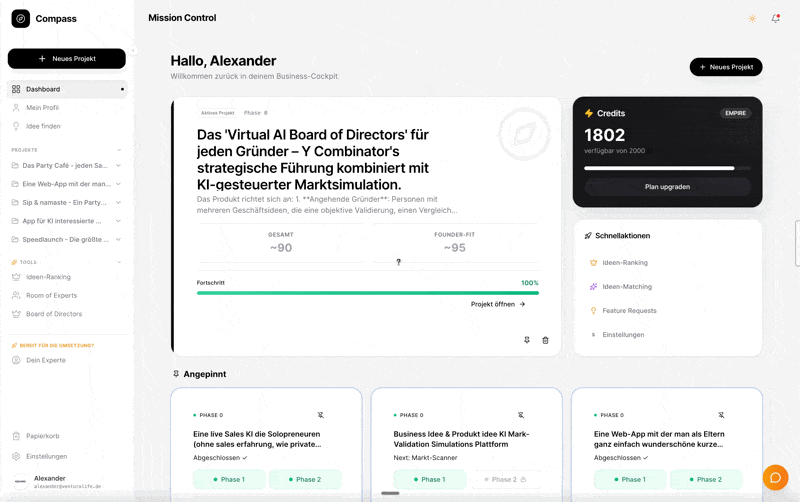Expand Sip & namaste project chevron
This screenshot has width=800, height=502.
coord(118,203)
